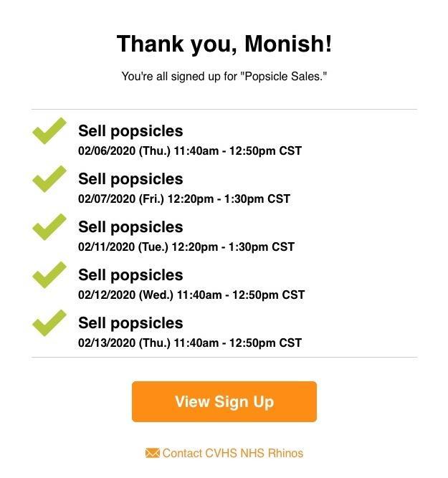This screenshot has width=448, height=478.
Task: Click the green checkmark for 02/07/2020 slot
Action: [49, 180]
